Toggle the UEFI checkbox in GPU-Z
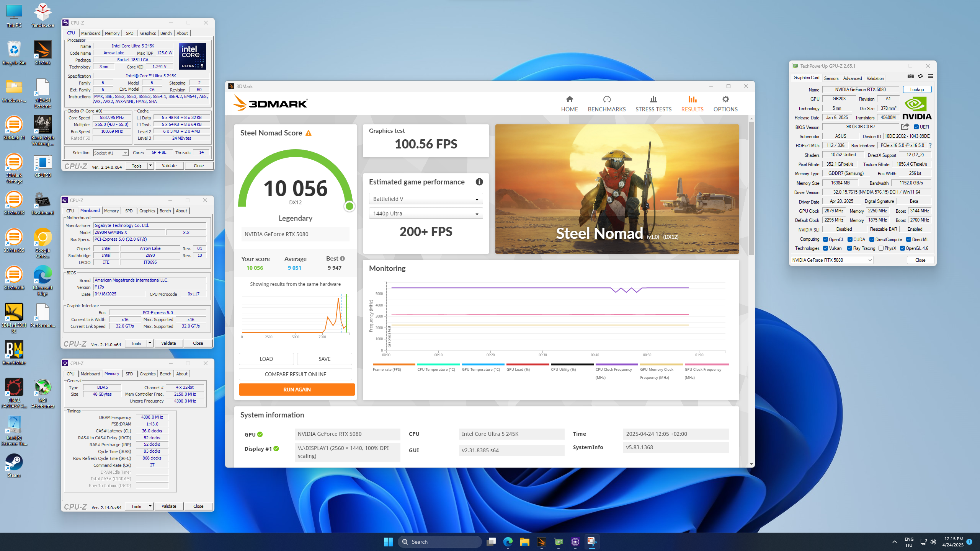This screenshot has width=980, height=551. pos(916,127)
